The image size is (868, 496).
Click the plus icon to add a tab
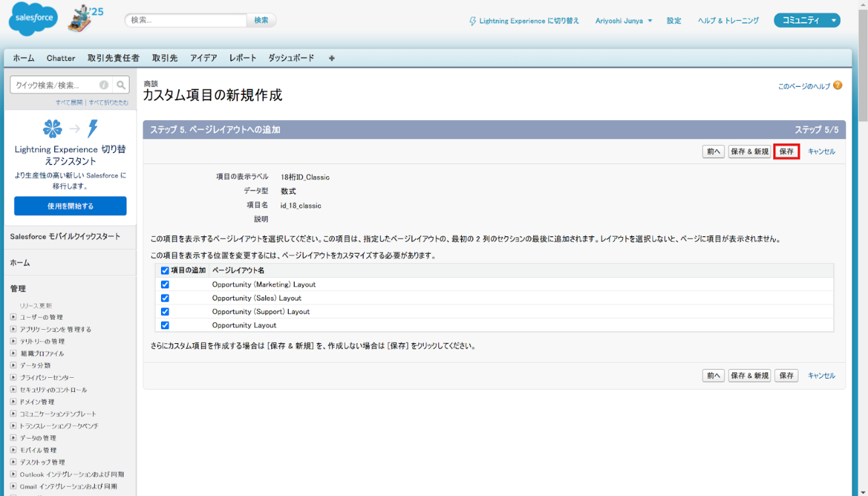[331, 58]
